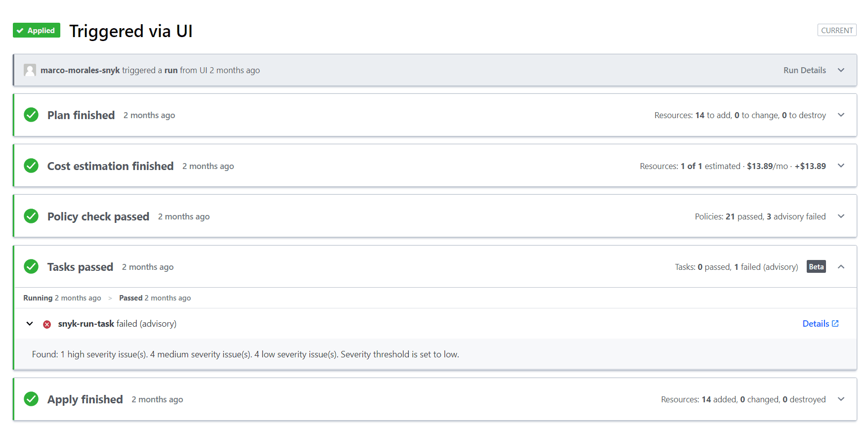Open the snyk-run-task Details link
This screenshot has height=430, width=868.
tap(821, 324)
